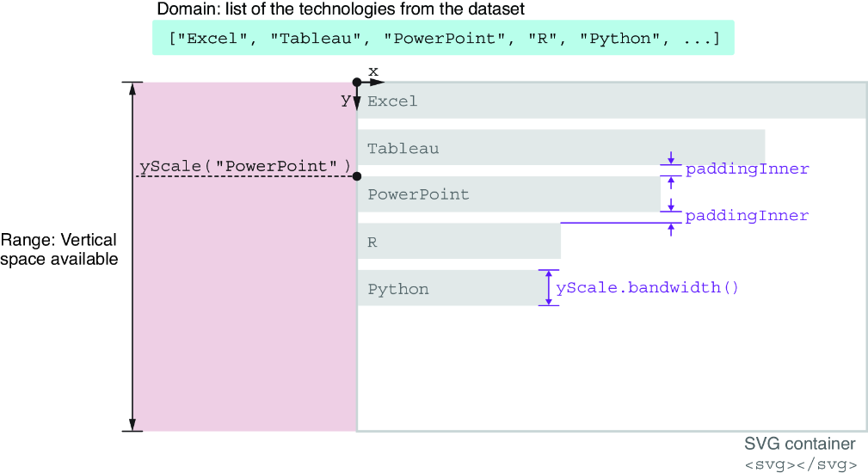The height and width of the screenshot is (473, 868).
Task: Click the purple bandwidth double arrow
Action: pos(549,288)
